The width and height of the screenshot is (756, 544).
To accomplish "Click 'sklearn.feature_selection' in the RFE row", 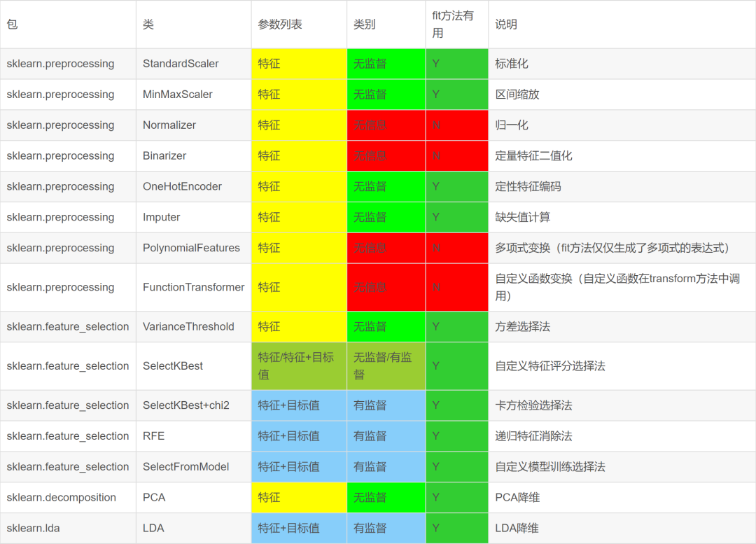I will tap(68, 436).
